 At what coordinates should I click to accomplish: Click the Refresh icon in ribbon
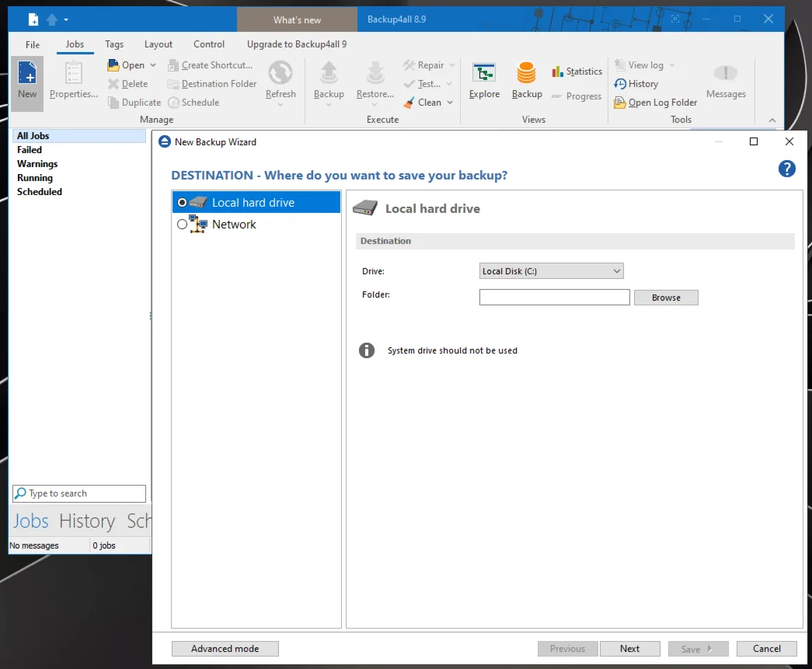pos(280,75)
